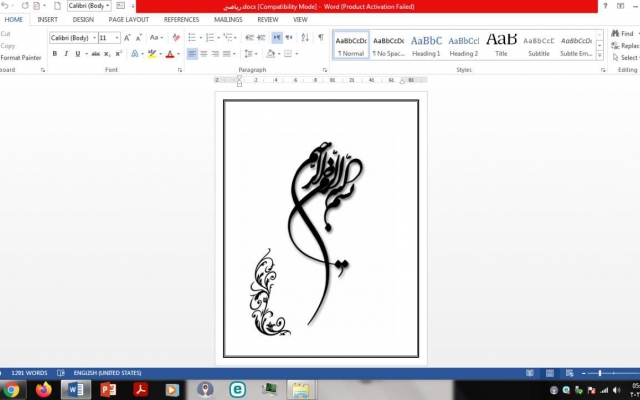Viewport: 640px width, 400px height.
Task: Expand the borders dropdown arrow
Action: coord(297,54)
